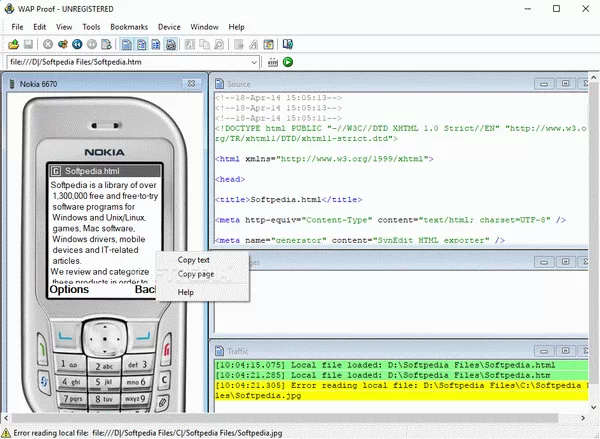Minimize the Traffic panel
600x439 pixels.
[x=544, y=351]
